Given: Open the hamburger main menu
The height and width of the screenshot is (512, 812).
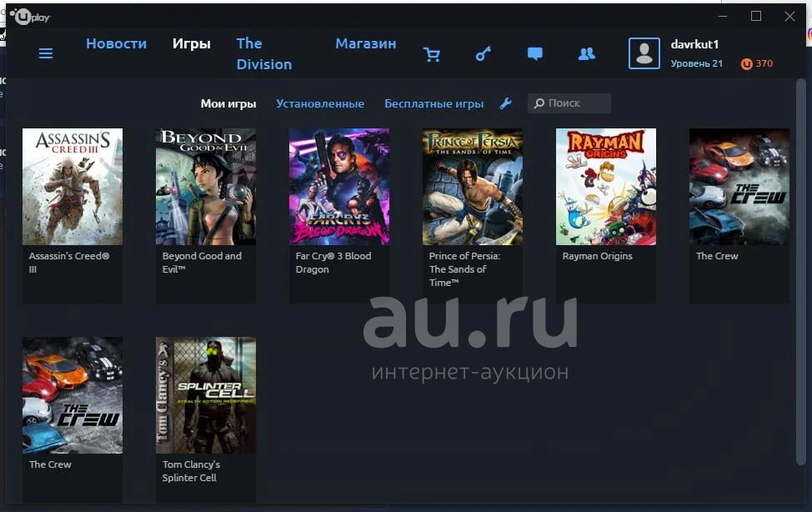Looking at the screenshot, I should pos(46,53).
